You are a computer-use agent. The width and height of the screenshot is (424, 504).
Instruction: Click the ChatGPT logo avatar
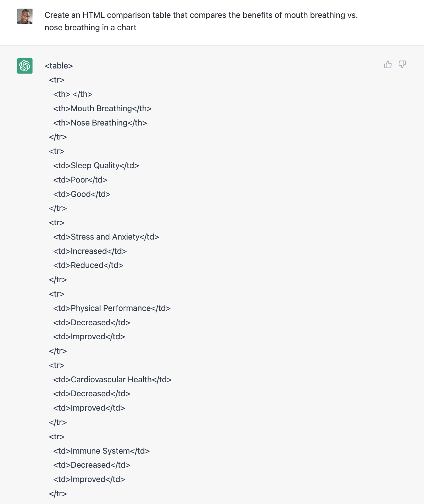point(25,66)
